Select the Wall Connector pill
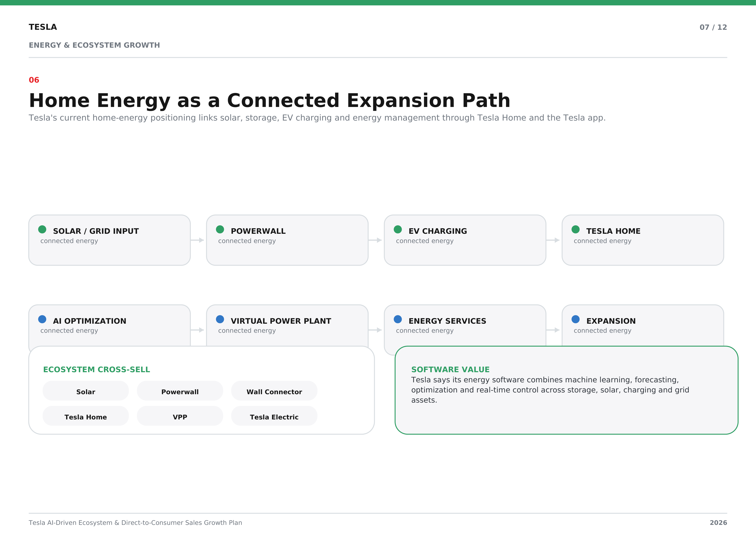The image size is (756, 535). (x=274, y=391)
